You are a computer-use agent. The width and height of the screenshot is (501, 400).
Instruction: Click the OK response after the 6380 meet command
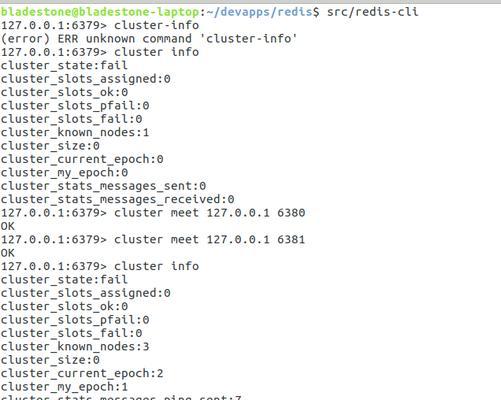(x=8, y=226)
